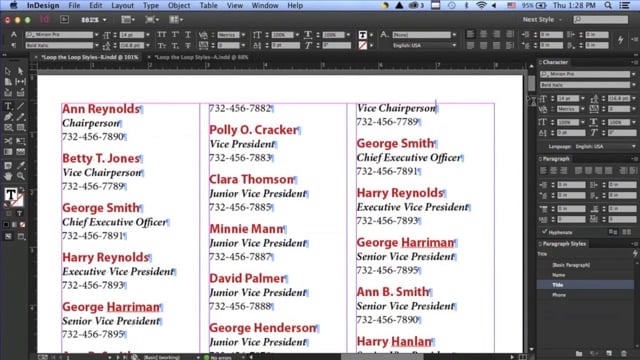This screenshot has width=640, height=360.
Task: Select the Selection arrow tool
Action: click(8, 71)
